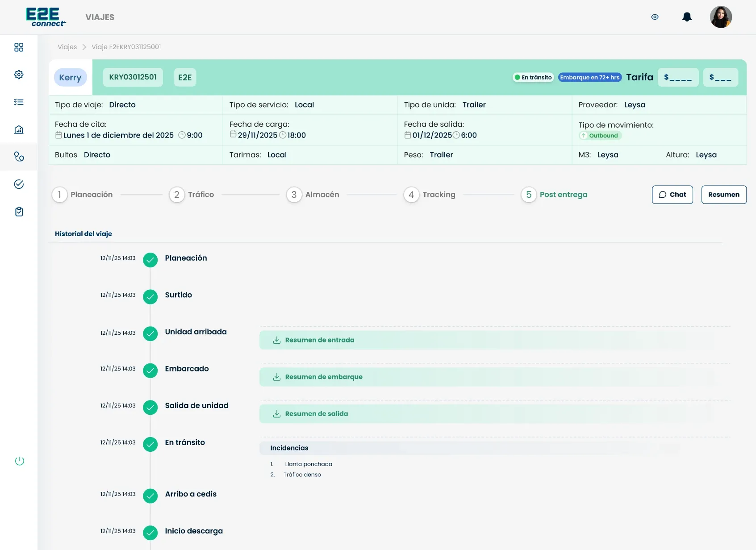Go to step 1 Planeación

[83, 195]
